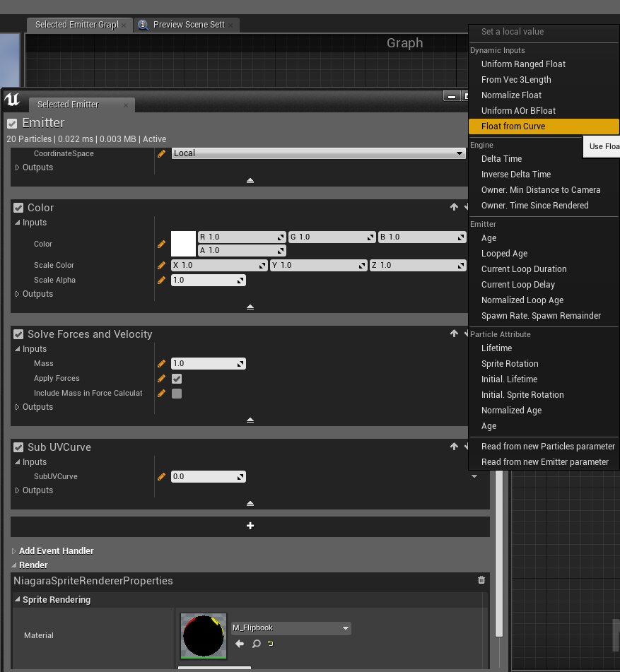Open the SubUVCurve value dropdown arrow
The image size is (620, 672).
pyautogui.click(x=474, y=476)
